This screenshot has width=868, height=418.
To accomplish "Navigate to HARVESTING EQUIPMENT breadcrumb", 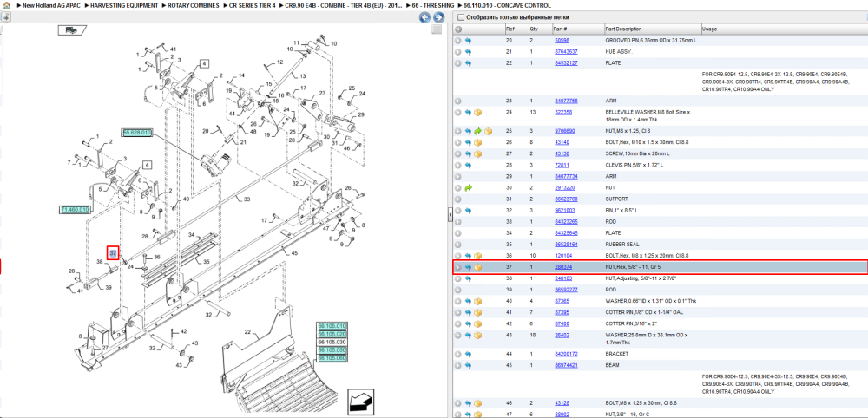I will click(x=124, y=5).
